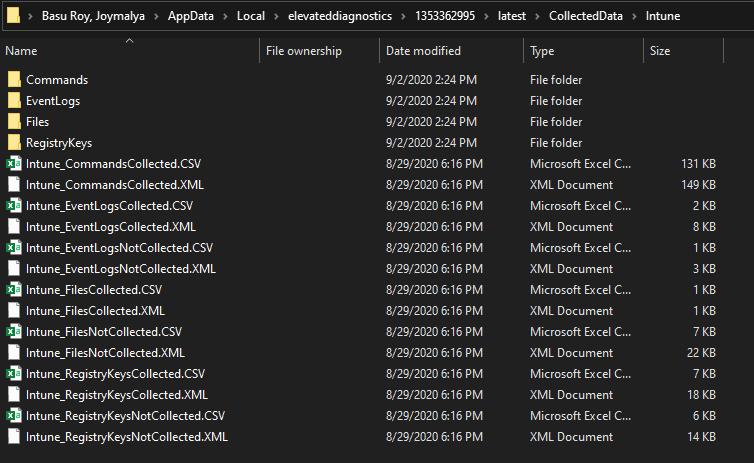This screenshot has width=754, height=463.
Task: Click the 18 KB size value
Action: pyautogui.click(x=701, y=395)
